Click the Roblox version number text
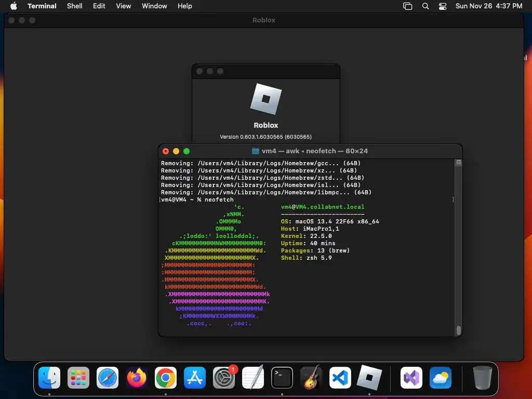 pos(265,137)
